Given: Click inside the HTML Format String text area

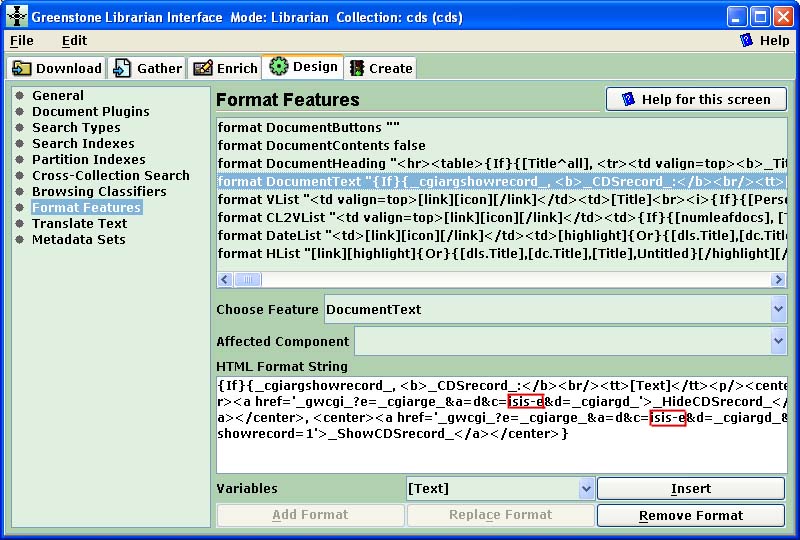Looking at the screenshot, I should [x=500, y=455].
